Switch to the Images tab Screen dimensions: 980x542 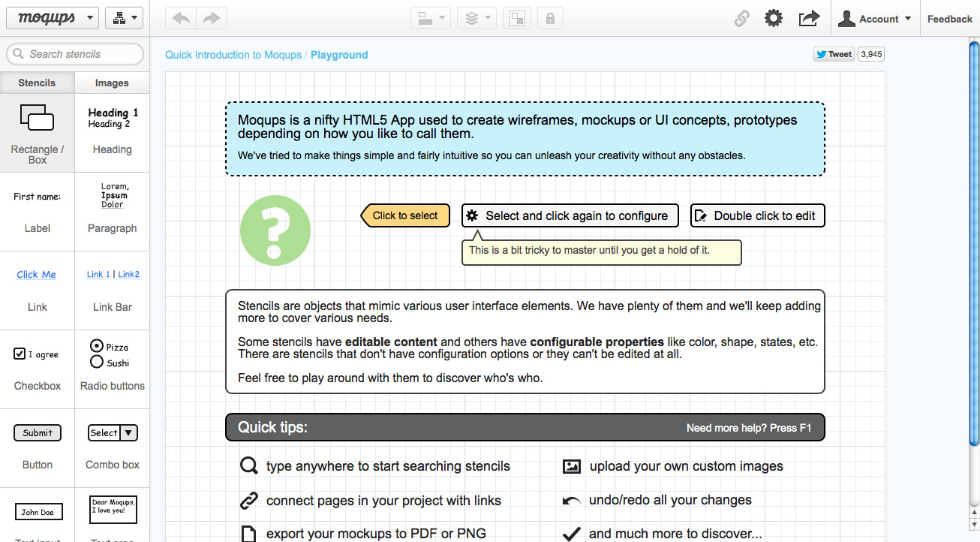(112, 83)
